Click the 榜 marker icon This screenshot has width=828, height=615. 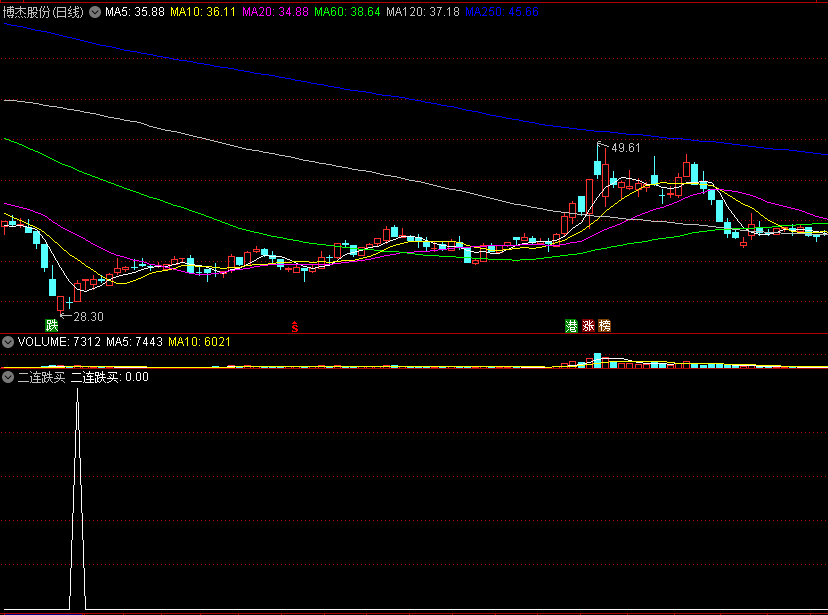(605, 326)
